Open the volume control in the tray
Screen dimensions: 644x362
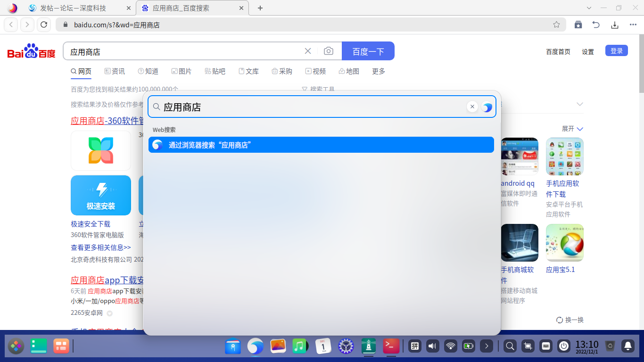pyautogui.click(x=433, y=346)
